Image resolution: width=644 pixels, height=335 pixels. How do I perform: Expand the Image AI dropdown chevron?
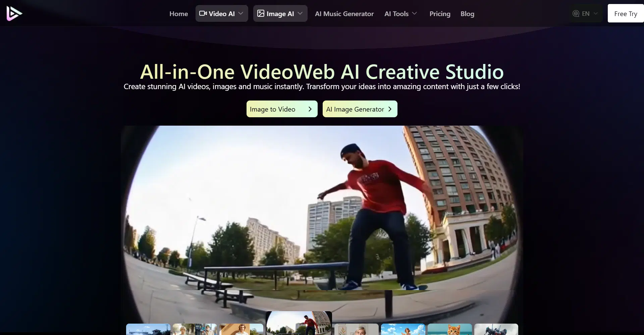[x=300, y=13]
